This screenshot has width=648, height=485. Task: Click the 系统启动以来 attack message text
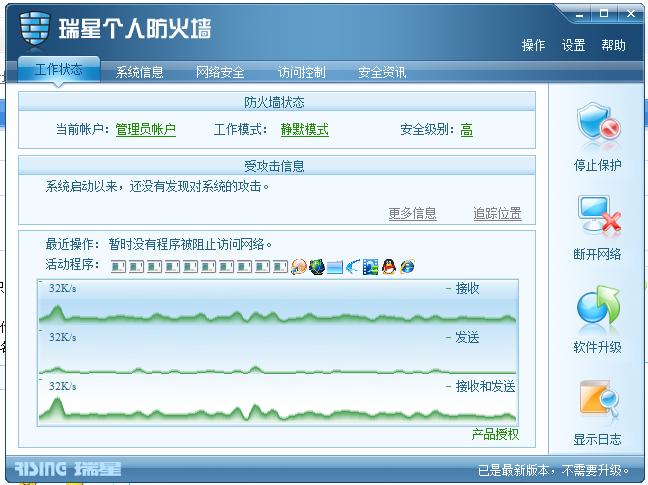tap(157, 187)
